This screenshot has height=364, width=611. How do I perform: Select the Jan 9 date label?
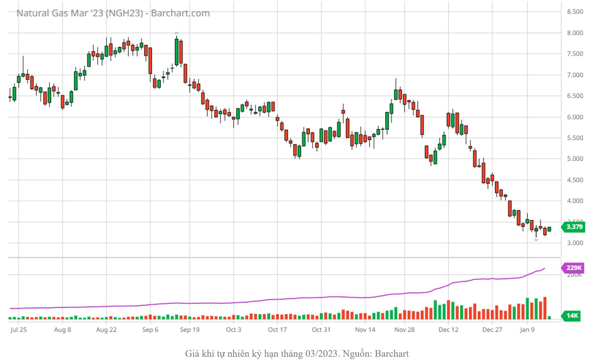pos(527,330)
